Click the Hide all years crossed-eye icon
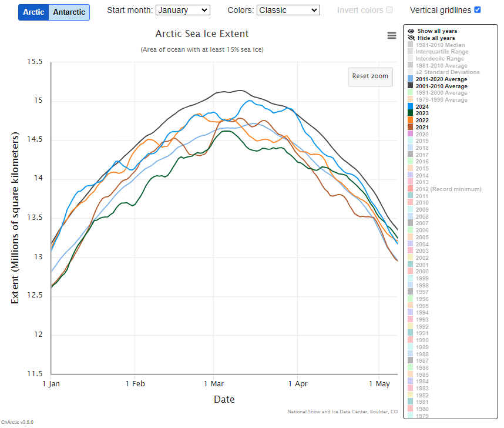 click(x=411, y=38)
